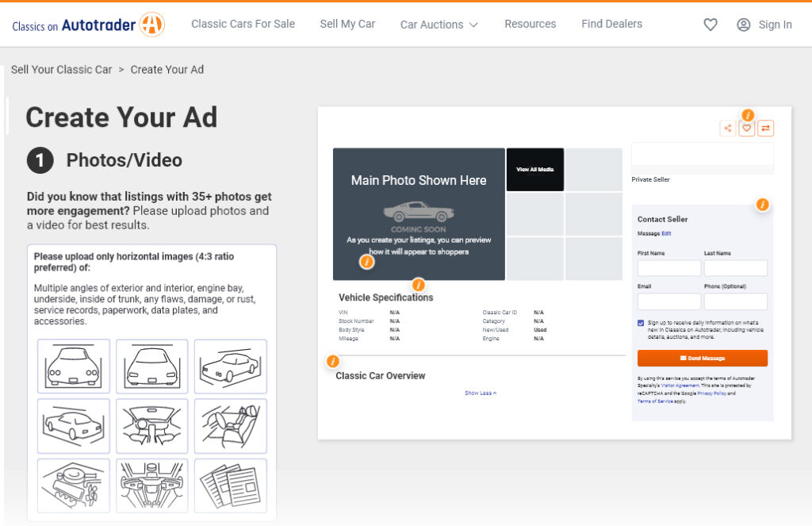The height and width of the screenshot is (526, 812).
Task: Click the compare arrows icon in the ad preview
Action: click(x=765, y=129)
